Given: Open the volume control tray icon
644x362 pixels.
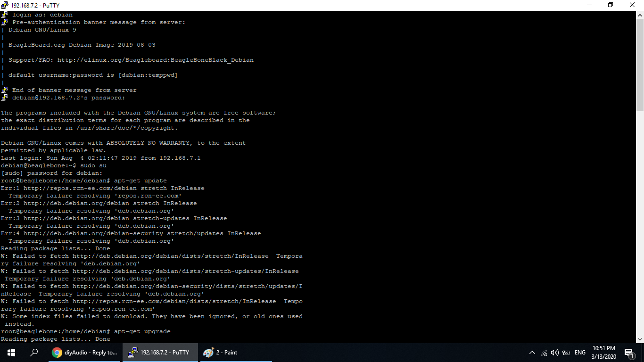Looking at the screenshot, I should pos(555,353).
